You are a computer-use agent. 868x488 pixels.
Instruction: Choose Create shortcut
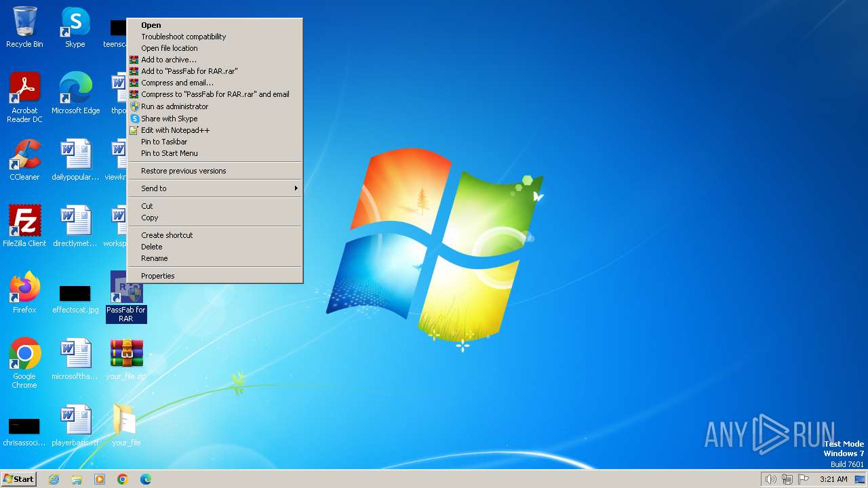click(214, 235)
